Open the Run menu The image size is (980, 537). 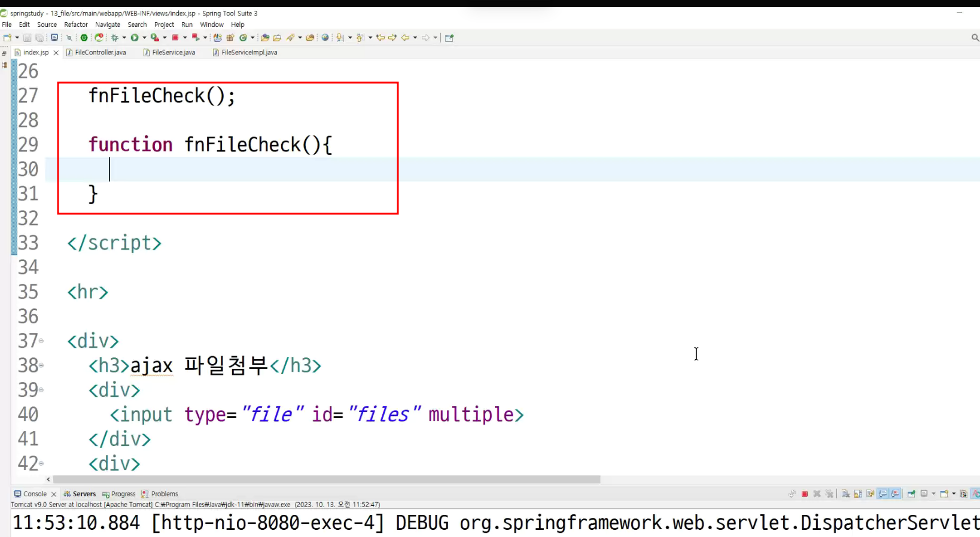coord(187,25)
